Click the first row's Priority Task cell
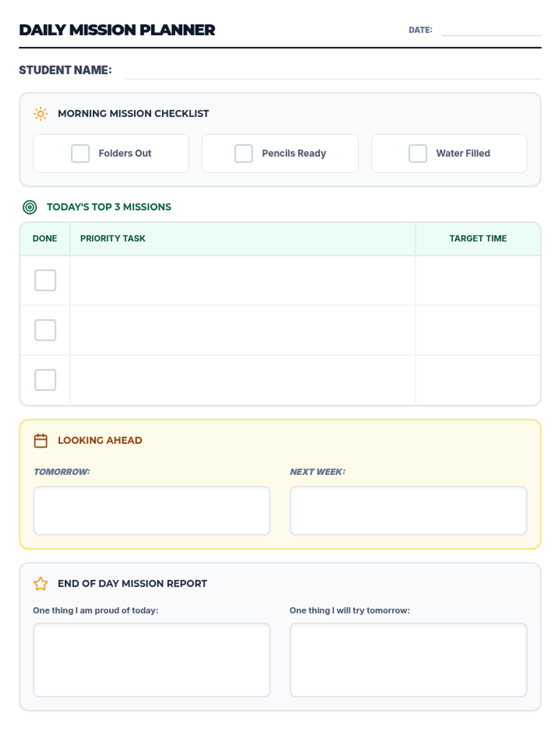 point(243,280)
